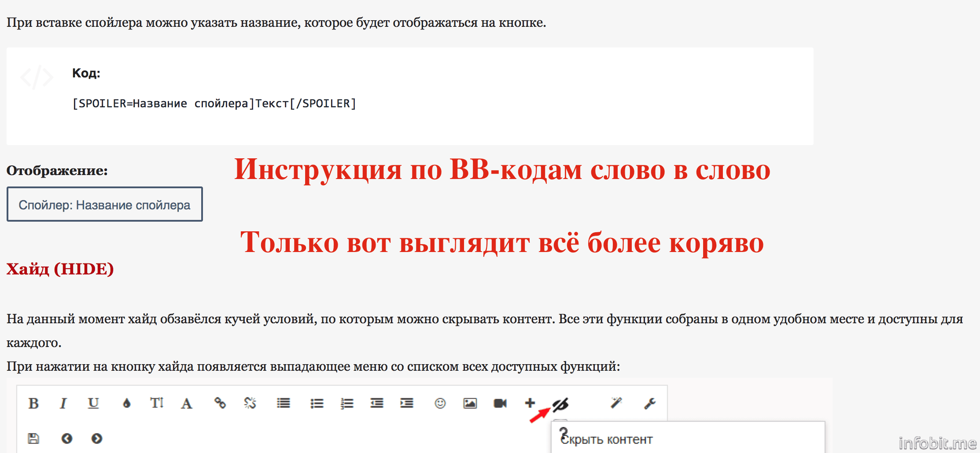This screenshot has height=453, width=980.
Task: Open text alignment icon
Action: click(284, 403)
